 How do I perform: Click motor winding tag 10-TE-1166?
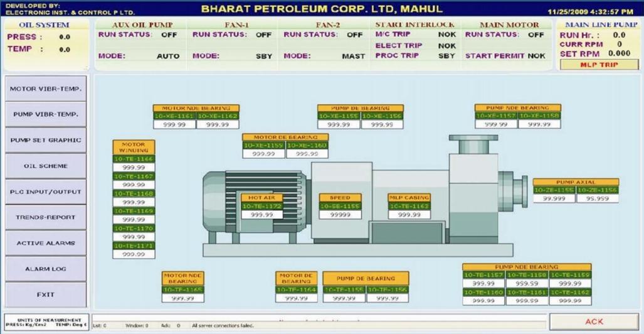click(134, 159)
